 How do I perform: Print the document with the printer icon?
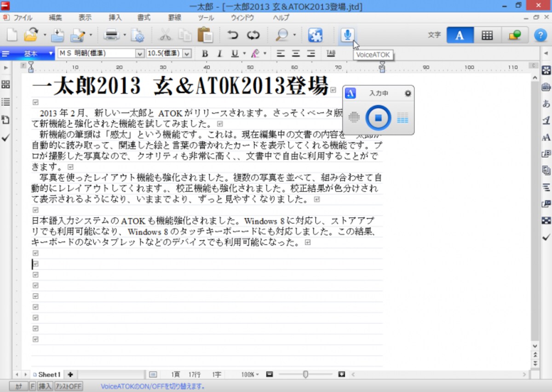[x=112, y=35]
